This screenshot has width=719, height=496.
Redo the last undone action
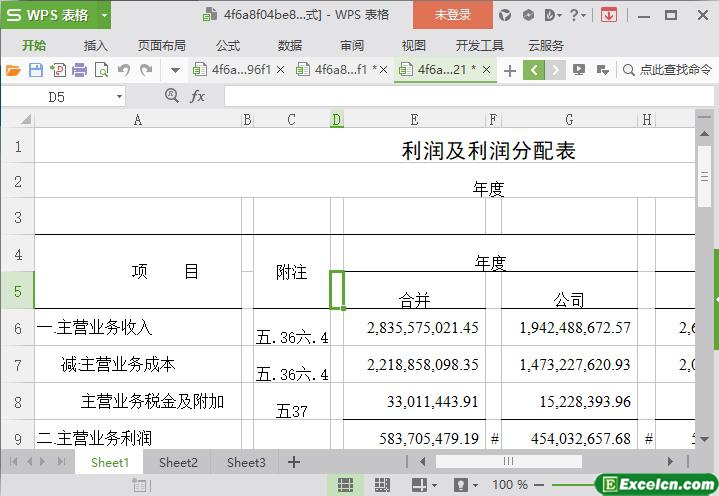coord(146,70)
